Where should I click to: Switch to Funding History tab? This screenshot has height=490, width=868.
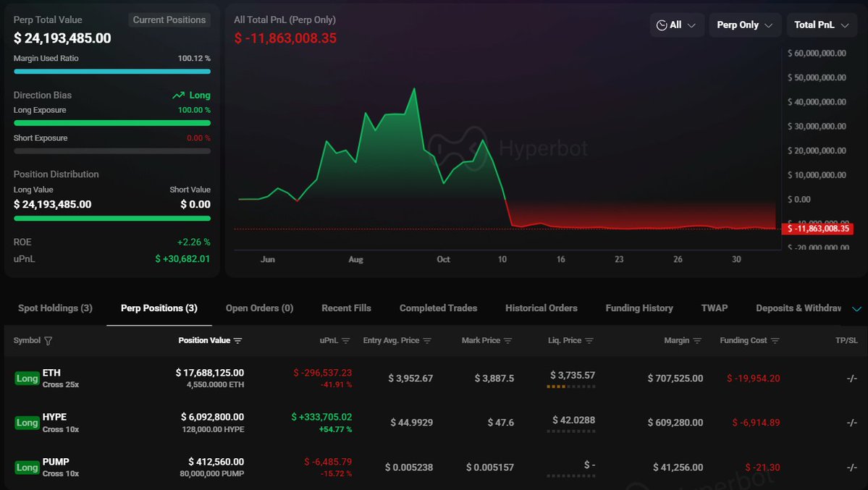pyautogui.click(x=639, y=308)
